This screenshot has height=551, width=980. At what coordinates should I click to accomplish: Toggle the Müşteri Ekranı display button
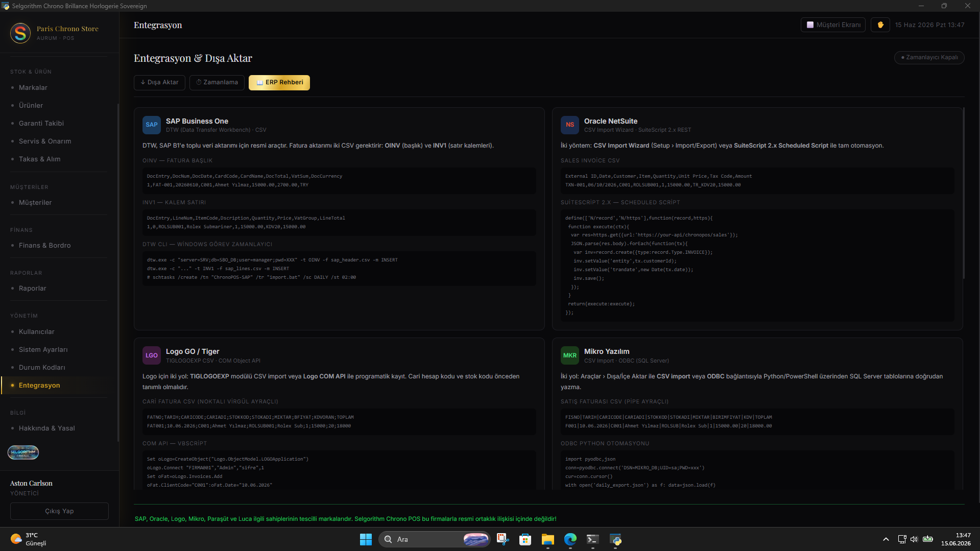coord(833,25)
